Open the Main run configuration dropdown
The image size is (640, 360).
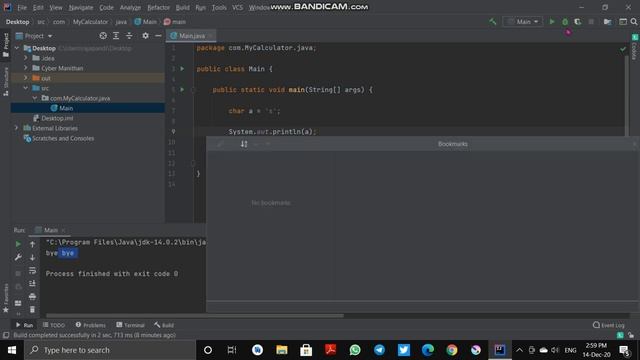pos(523,22)
